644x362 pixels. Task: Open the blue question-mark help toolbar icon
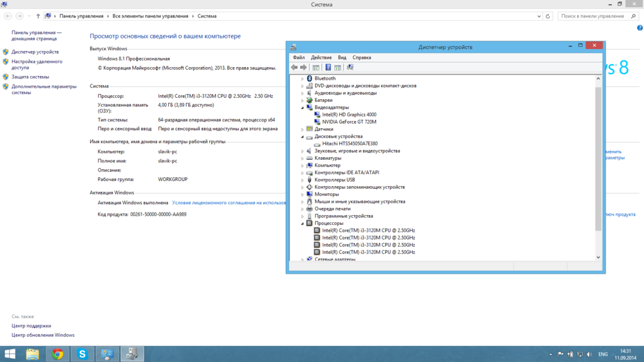(328, 68)
